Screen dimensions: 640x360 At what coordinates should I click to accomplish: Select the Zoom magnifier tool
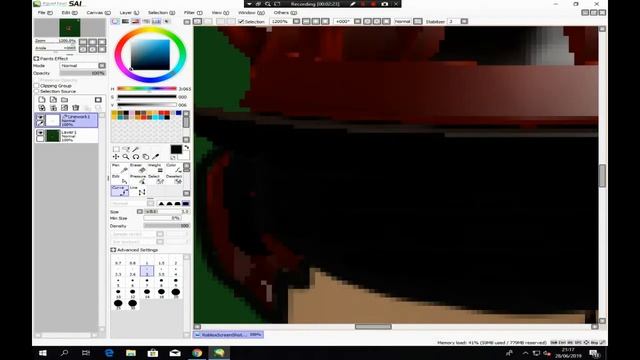point(126,157)
